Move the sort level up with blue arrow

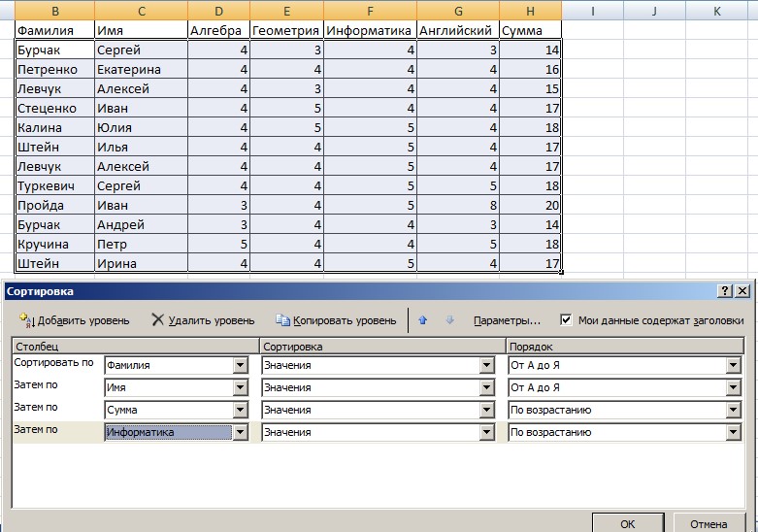point(422,320)
